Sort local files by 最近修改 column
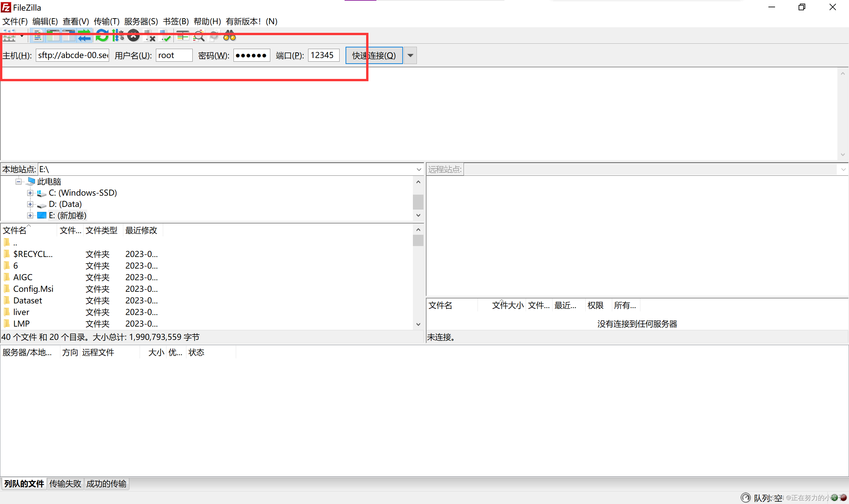Image resolution: width=849 pixels, height=504 pixels. 143,230
